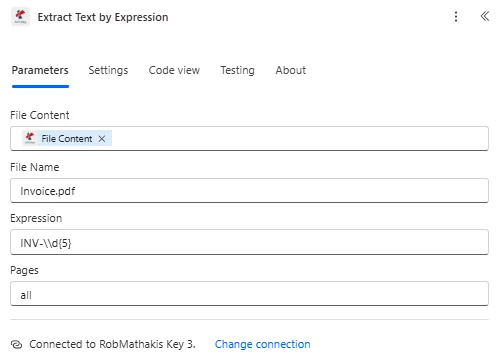498x362 pixels.
Task: Click the File Content input box
Action: point(249,139)
